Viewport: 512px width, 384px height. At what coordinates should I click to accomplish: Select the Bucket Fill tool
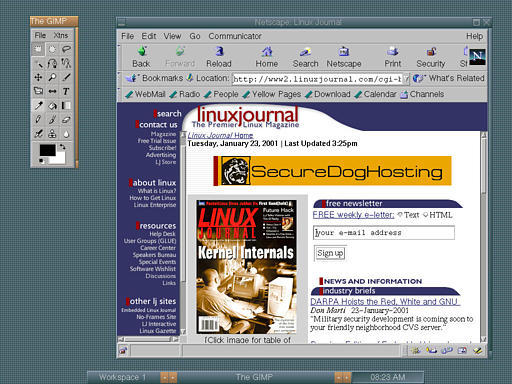[52, 106]
